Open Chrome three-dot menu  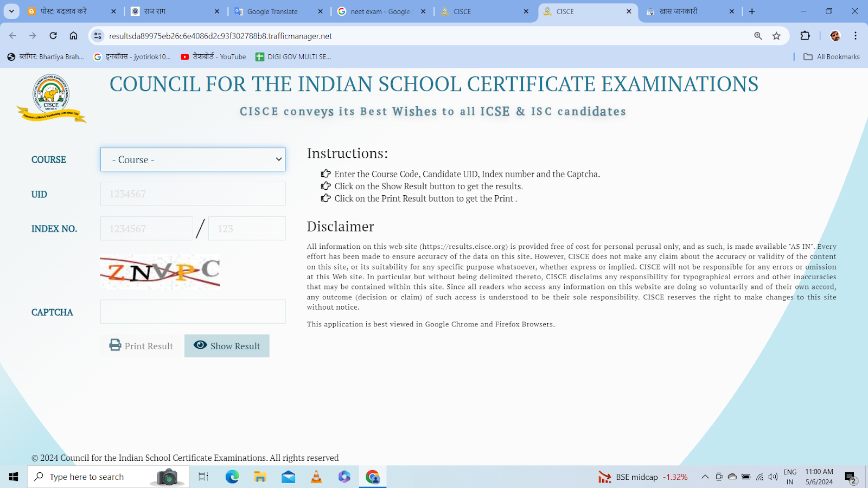pyautogui.click(x=856, y=36)
